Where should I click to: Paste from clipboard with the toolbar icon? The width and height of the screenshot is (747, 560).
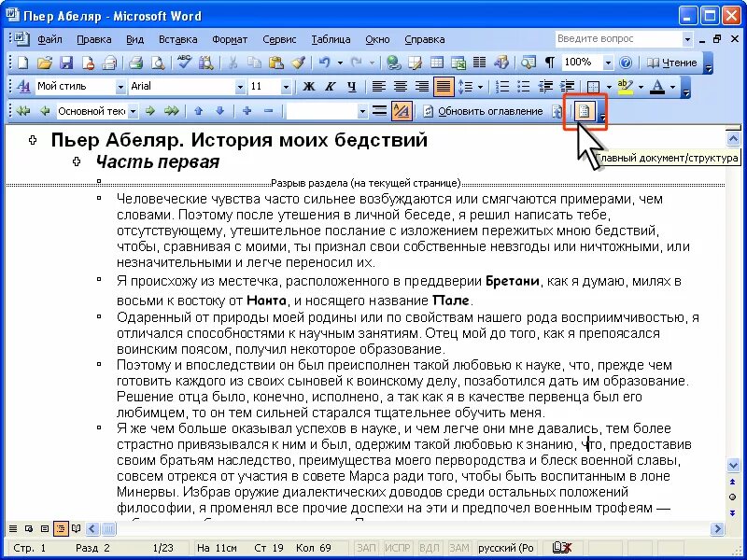276,63
